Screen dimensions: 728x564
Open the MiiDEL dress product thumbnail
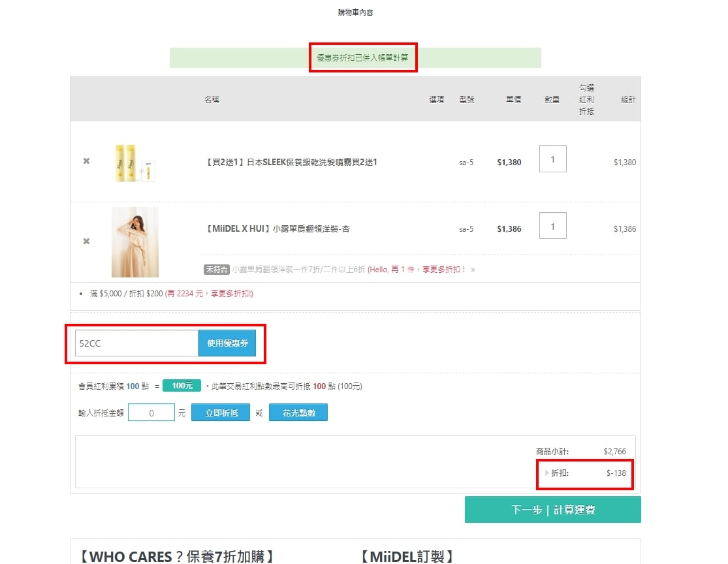pos(135,242)
